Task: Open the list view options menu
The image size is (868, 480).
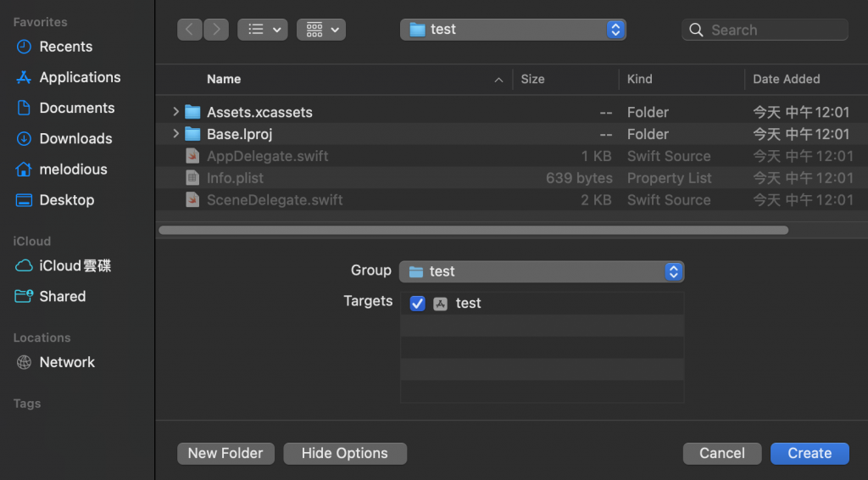Action: pos(263,30)
